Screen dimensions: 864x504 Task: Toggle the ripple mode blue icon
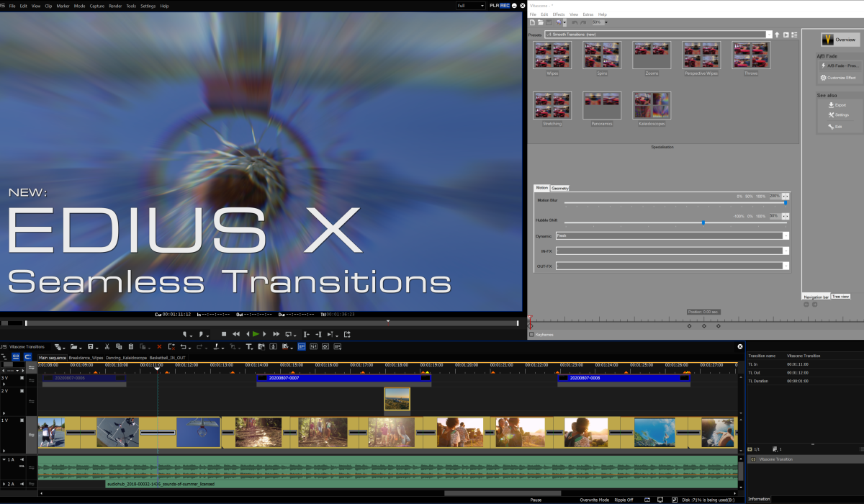click(28, 356)
